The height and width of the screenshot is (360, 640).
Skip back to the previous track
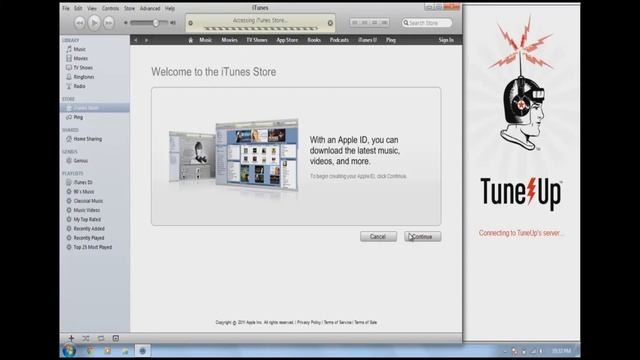coord(80,23)
